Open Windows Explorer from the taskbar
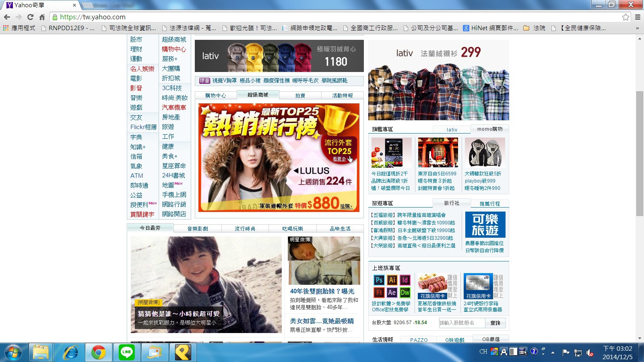The height and width of the screenshot is (362, 644). pos(41,353)
